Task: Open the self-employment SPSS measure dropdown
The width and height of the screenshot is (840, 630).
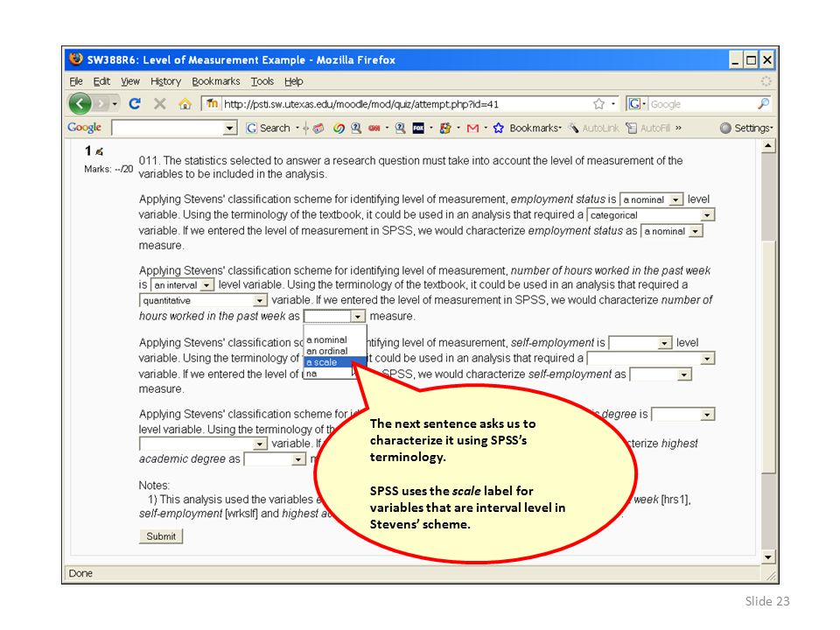Action: tap(661, 374)
